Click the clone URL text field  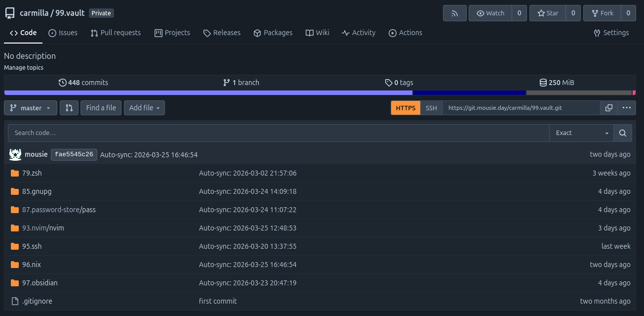pos(521,108)
